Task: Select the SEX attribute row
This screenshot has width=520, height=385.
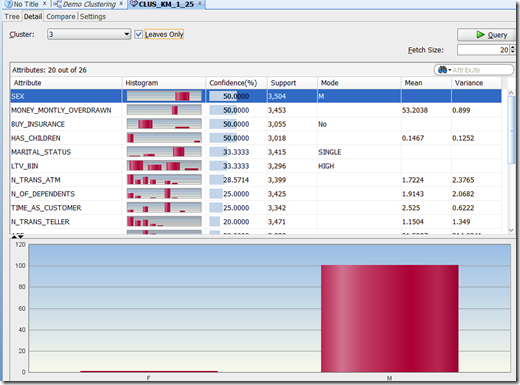Action: tap(256, 96)
